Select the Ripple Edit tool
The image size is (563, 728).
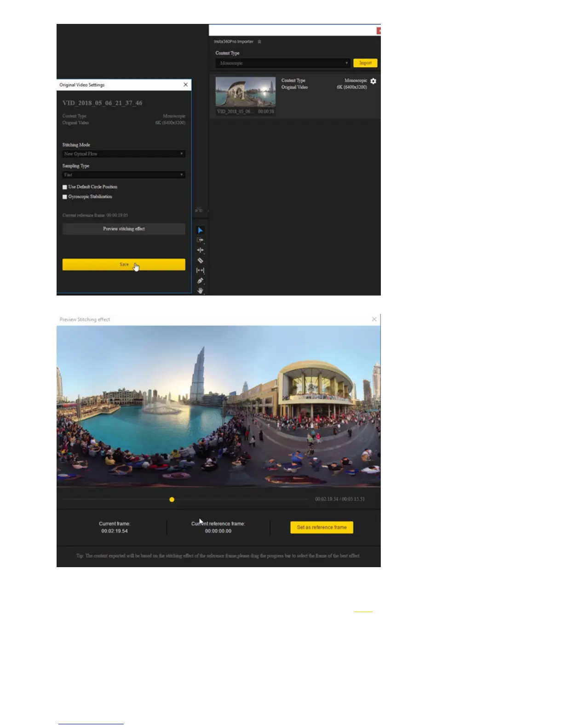click(x=200, y=250)
